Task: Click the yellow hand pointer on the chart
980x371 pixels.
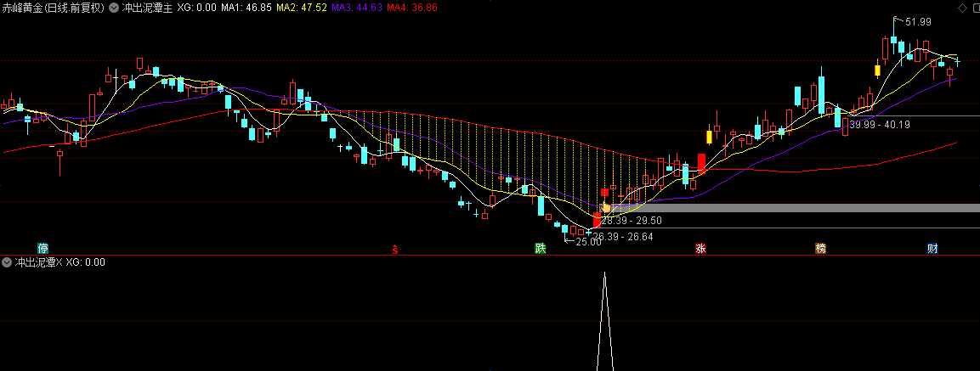Action: click(606, 207)
